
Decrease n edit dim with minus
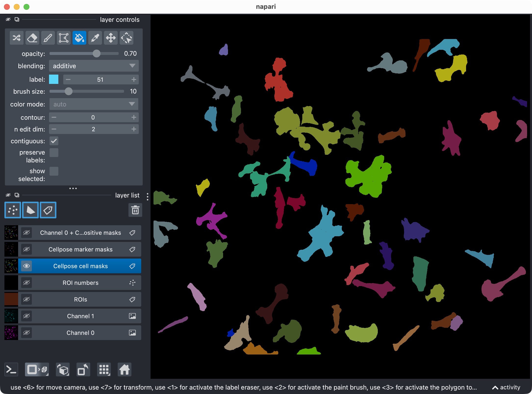click(54, 129)
